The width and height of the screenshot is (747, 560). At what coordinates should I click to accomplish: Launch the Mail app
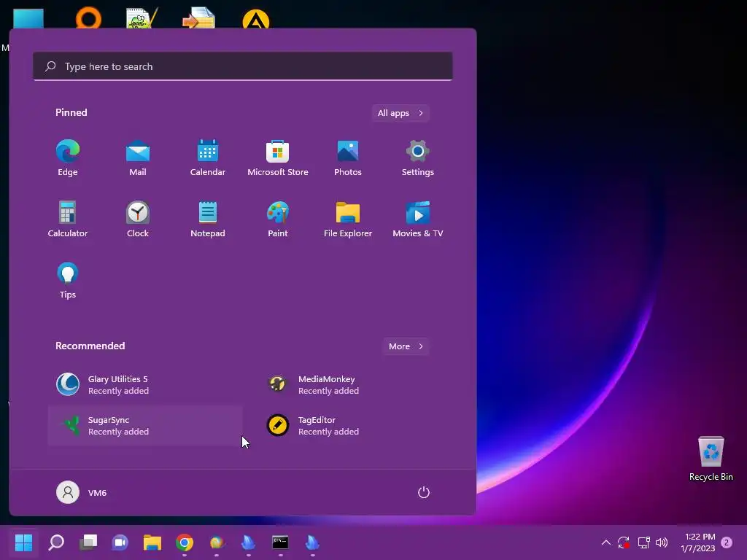pyautogui.click(x=138, y=158)
